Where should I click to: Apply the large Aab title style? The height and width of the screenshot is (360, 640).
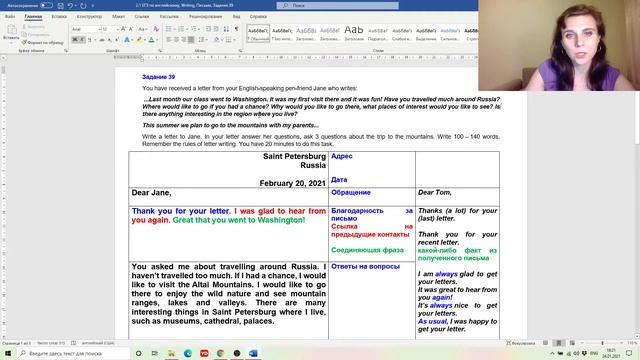pos(354,33)
